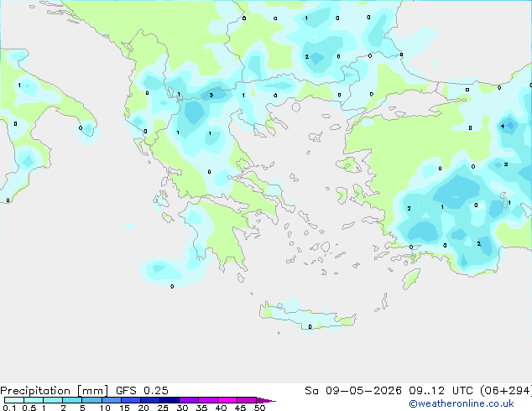The image size is (532, 411).
Task: Select the 1–2 mm legend color
Action: pyautogui.click(x=53, y=400)
